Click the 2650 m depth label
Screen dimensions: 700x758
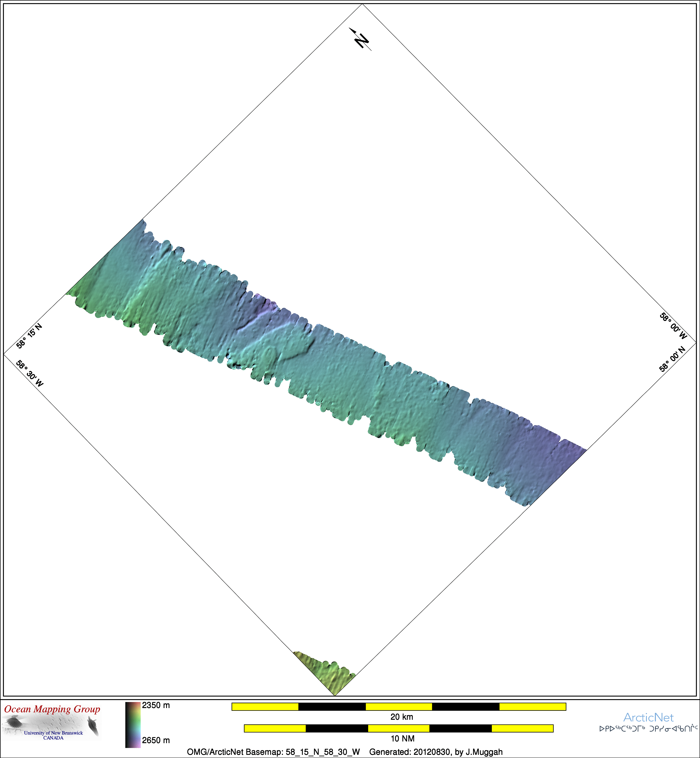click(156, 740)
